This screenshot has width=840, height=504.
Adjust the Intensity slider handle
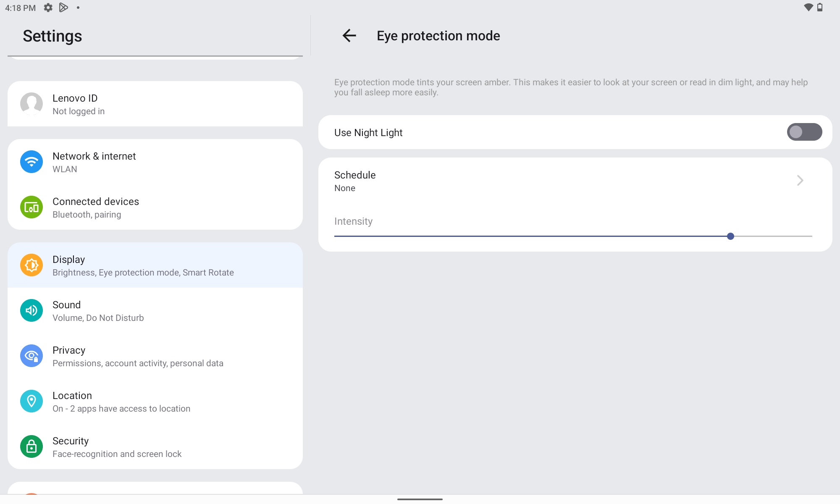730,236
